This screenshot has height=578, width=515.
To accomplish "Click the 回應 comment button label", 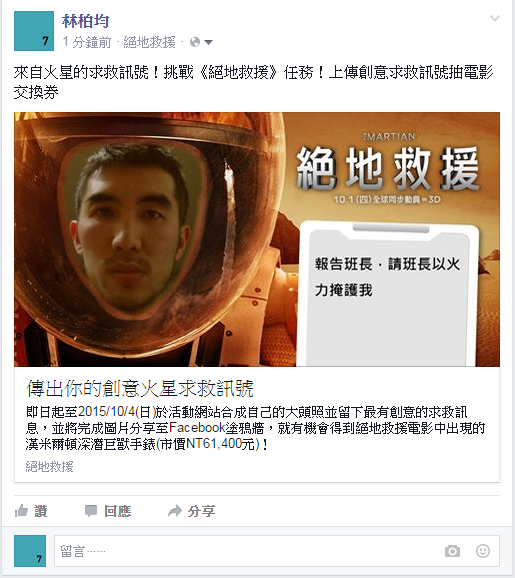I will click(118, 511).
